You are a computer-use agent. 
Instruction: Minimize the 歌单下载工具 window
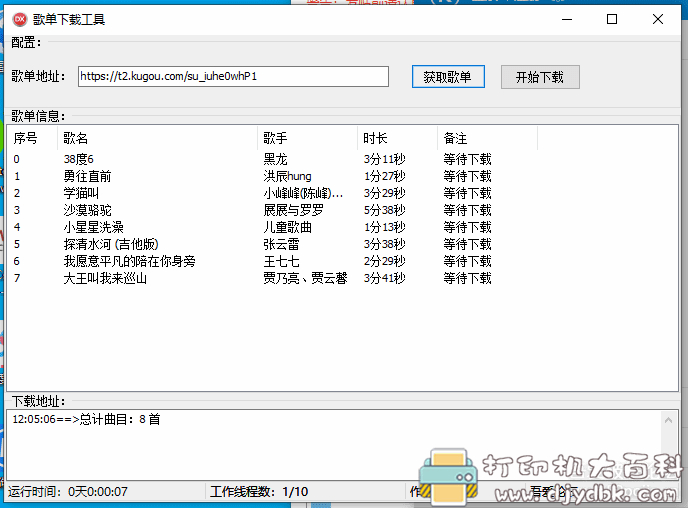[x=567, y=19]
